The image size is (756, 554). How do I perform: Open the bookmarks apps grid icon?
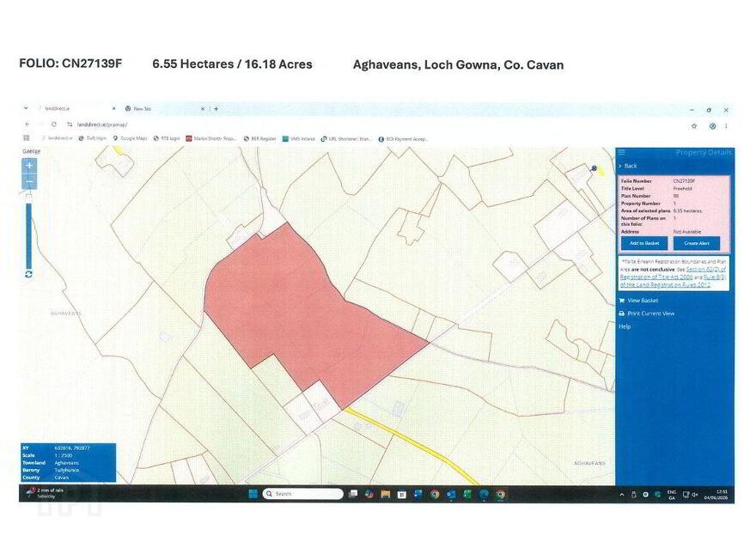coord(27,138)
